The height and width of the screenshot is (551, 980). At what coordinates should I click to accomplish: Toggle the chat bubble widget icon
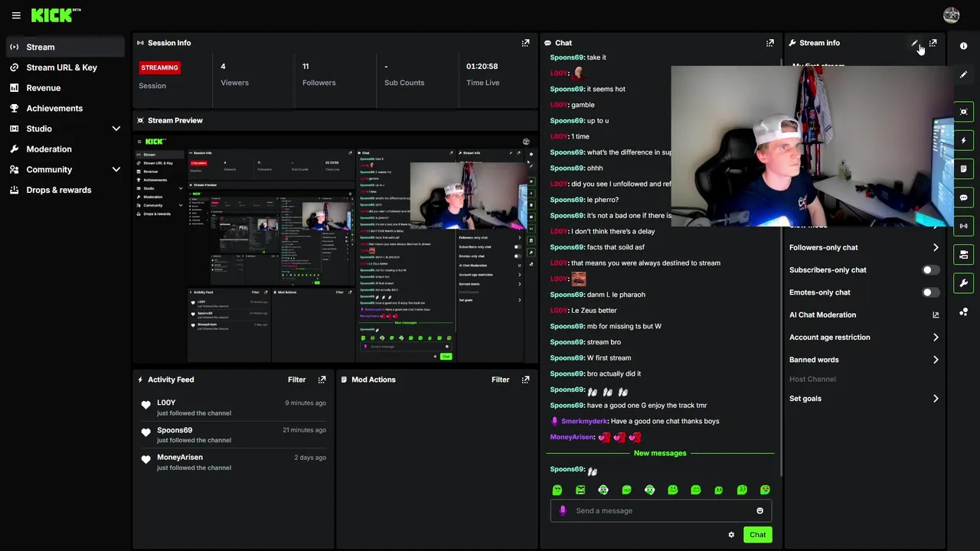click(964, 197)
